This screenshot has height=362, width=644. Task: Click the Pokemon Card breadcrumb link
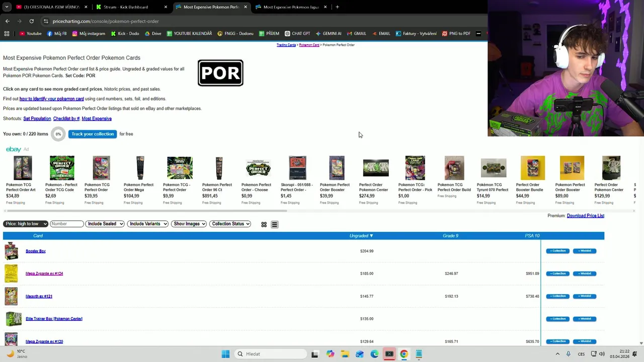pyautogui.click(x=309, y=45)
